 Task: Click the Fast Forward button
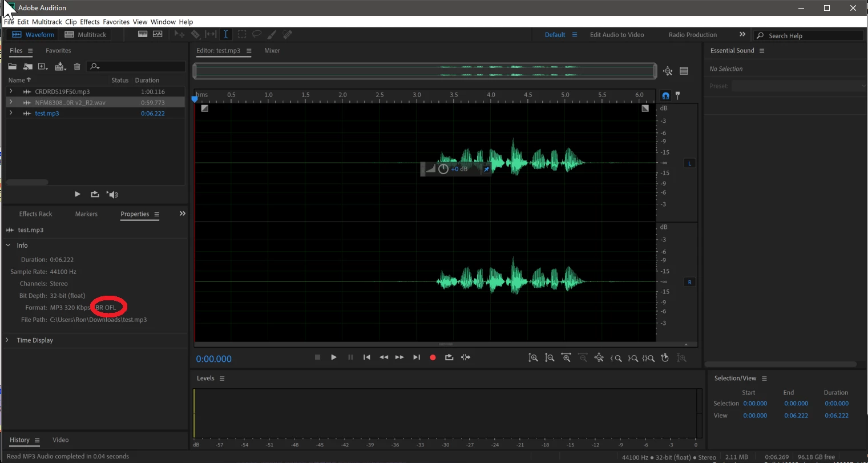coord(399,357)
